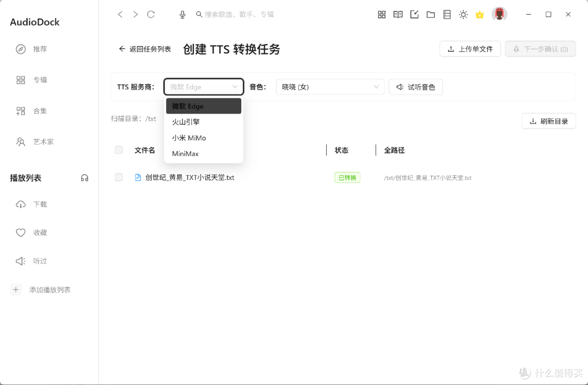Open 专辑 in the sidebar
Viewport: 588px width, 385px height.
tap(32, 80)
